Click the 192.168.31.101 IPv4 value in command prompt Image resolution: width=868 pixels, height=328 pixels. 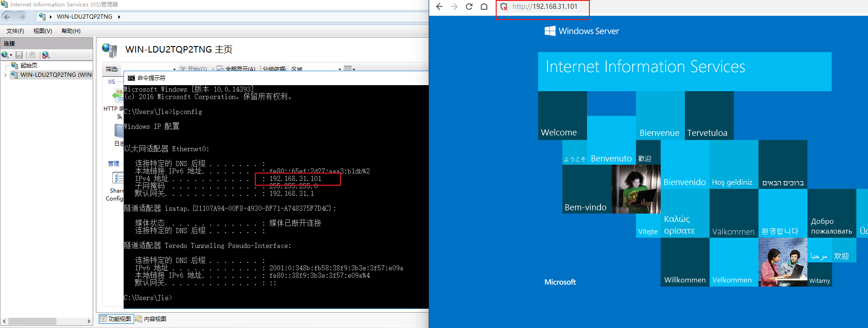click(x=295, y=179)
